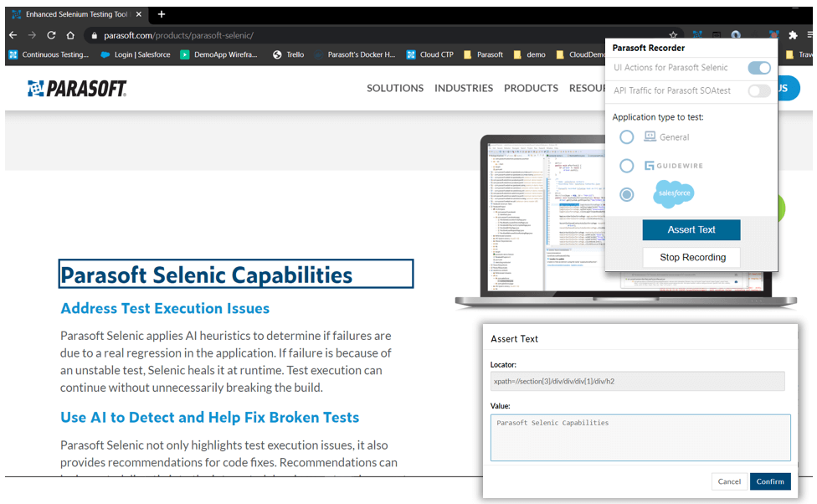The height and width of the screenshot is (504, 817).
Task: Toggle UI Actions for Parasoft Selenic switch
Action: (x=759, y=68)
